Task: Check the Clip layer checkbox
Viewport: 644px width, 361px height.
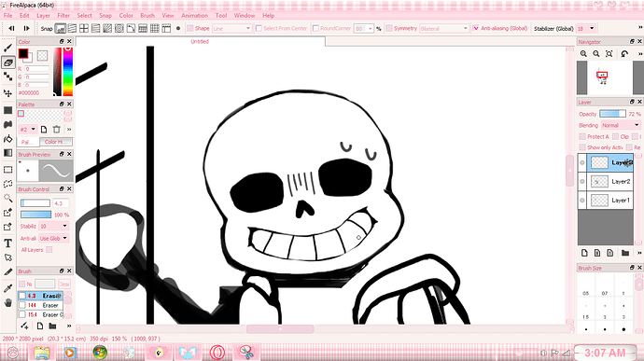Action: pyautogui.click(x=615, y=136)
